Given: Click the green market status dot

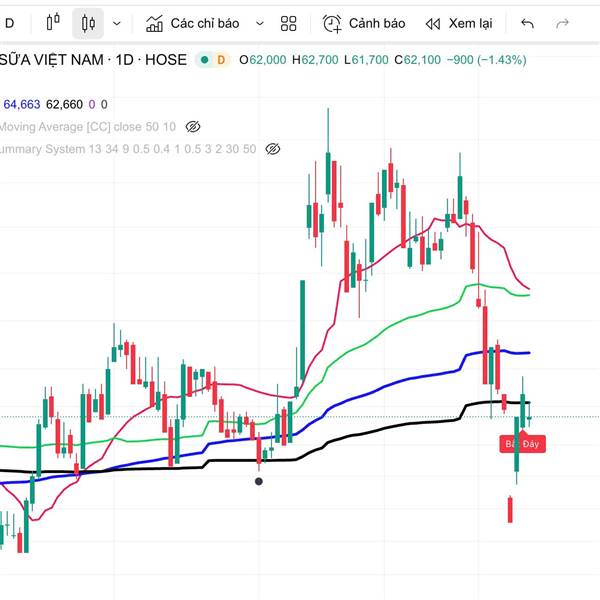Looking at the screenshot, I should coord(205,60).
